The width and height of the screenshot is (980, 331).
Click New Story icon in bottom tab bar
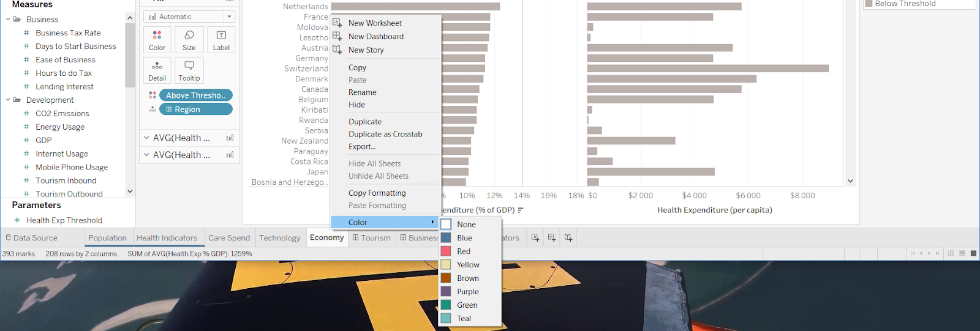click(568, 237)
